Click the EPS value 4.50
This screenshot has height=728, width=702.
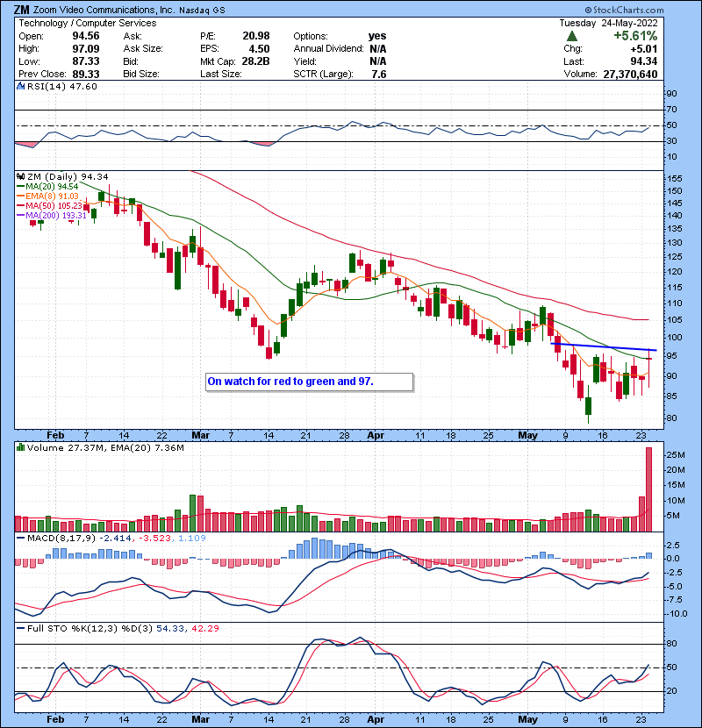coord(259,49)
